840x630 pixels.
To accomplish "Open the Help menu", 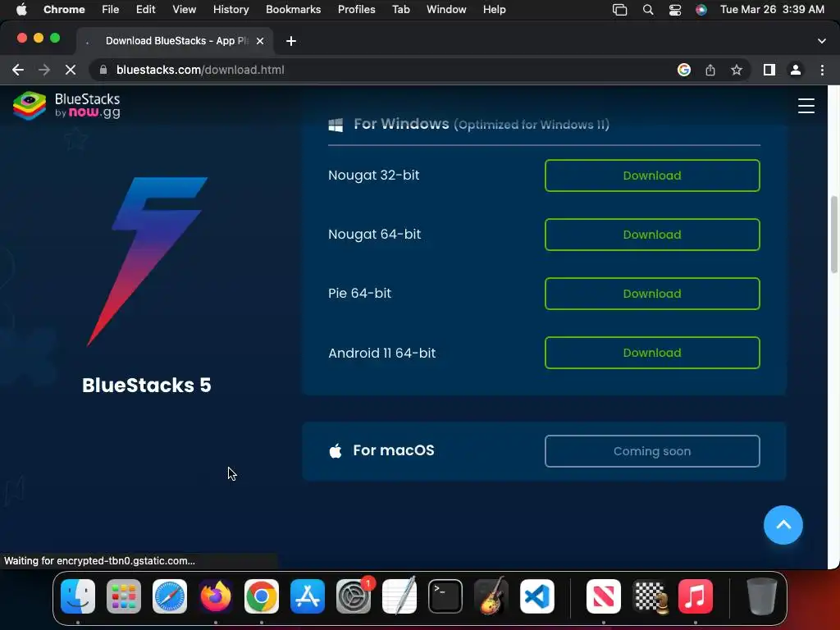I will coord(494,9).
